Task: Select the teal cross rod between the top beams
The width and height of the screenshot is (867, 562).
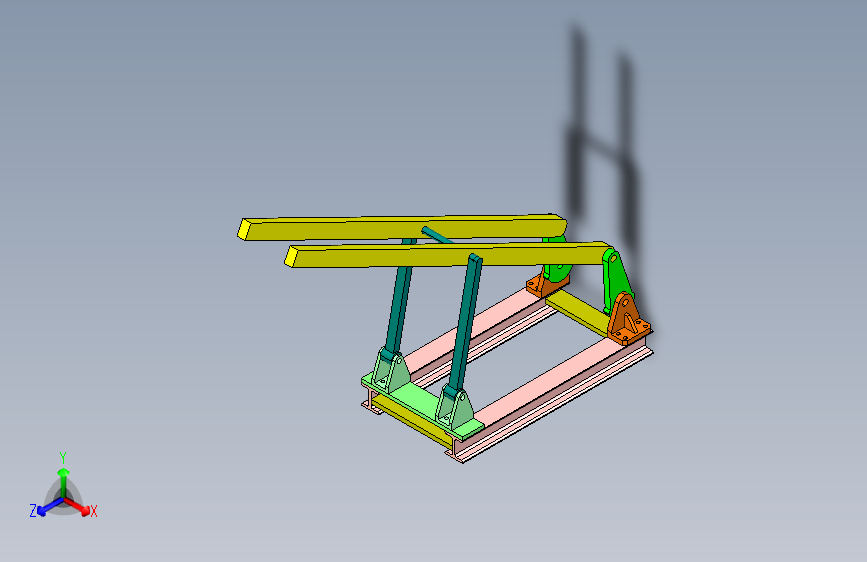Action: (438, 236)
